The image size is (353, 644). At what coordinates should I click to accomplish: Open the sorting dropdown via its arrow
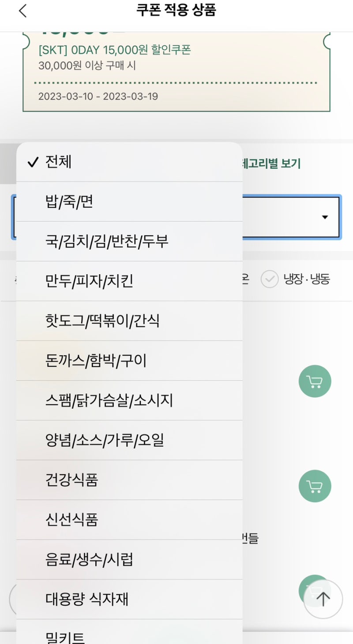[325, 216]
